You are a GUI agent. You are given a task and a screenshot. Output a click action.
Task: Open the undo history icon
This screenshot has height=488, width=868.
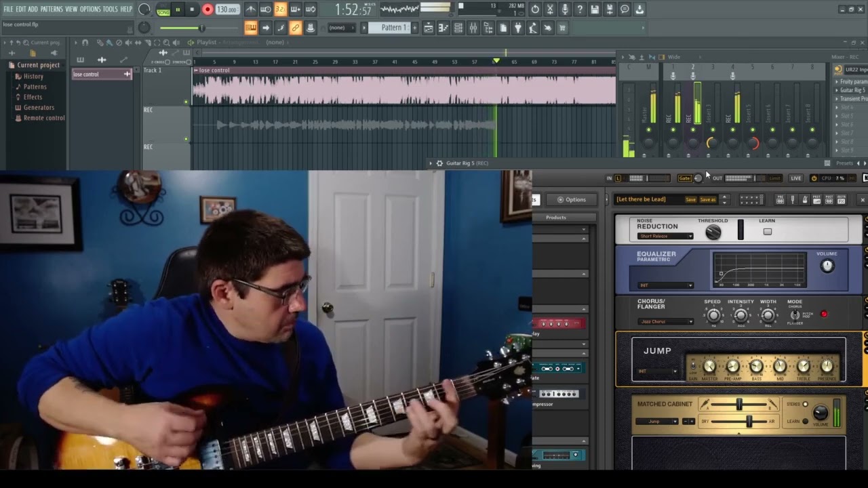[535, 9]
